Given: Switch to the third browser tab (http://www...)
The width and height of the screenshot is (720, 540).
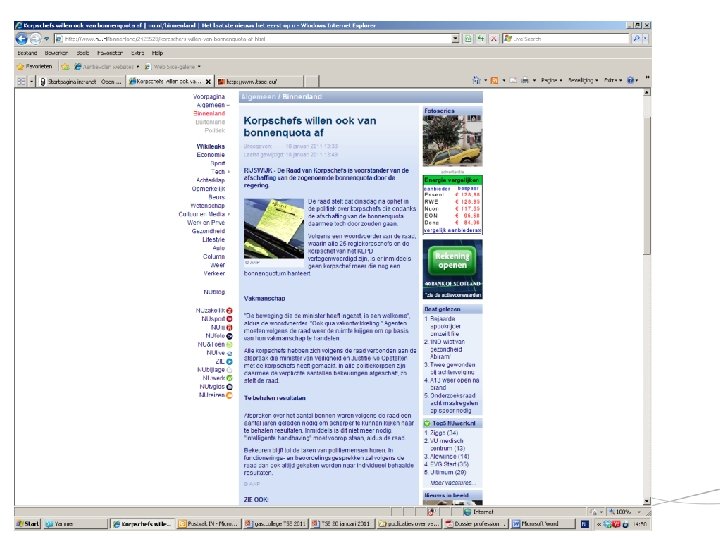Looking at the screenshot, I should coord(259,82).
